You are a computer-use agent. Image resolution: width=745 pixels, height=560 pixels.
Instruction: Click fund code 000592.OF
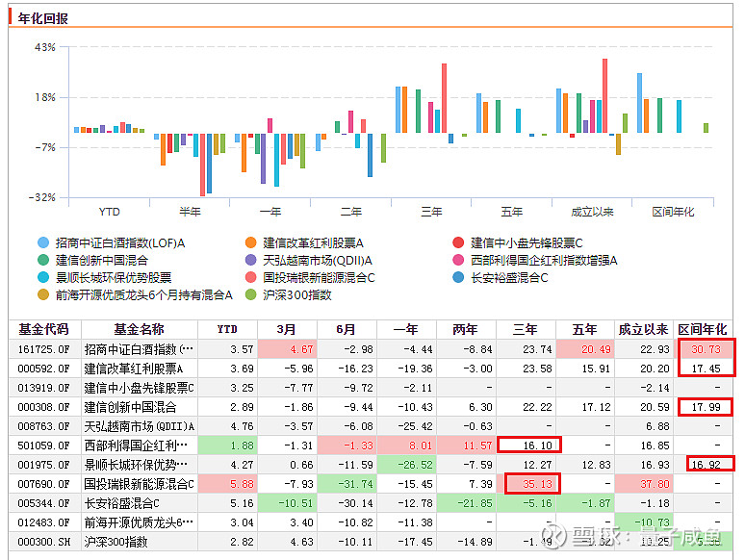click(43, 369)
